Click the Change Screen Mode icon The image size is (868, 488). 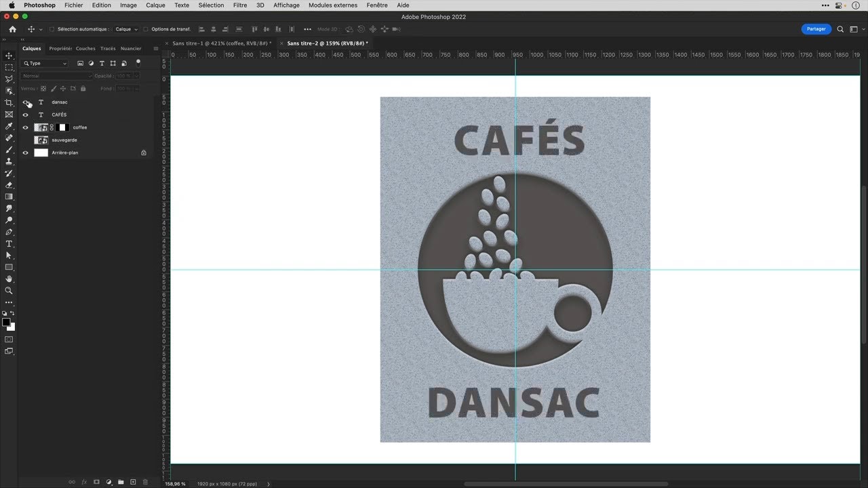pos(9,351)
